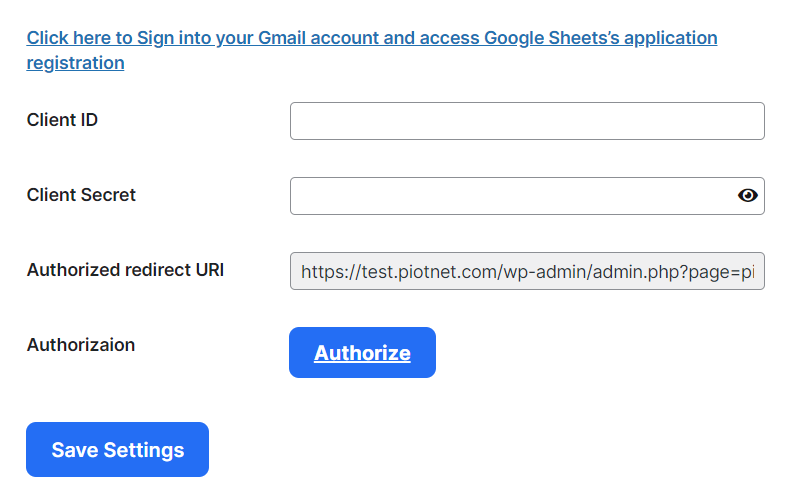
Task: Click the underlined Authorize text
Action: tap(362, 353)
